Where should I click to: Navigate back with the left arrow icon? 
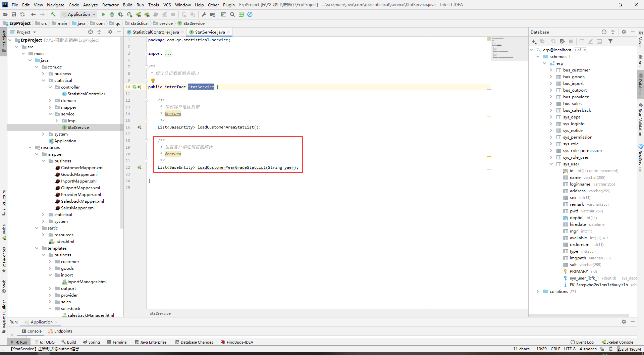(x=33, y=14)
